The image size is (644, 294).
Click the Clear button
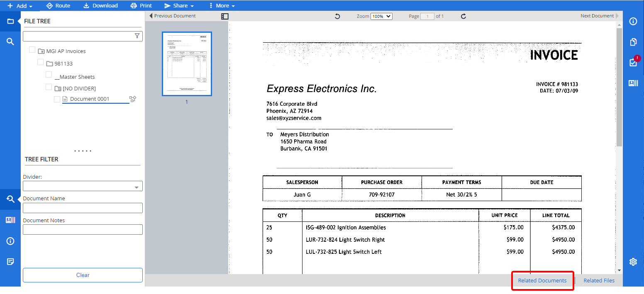pos(83,275)
